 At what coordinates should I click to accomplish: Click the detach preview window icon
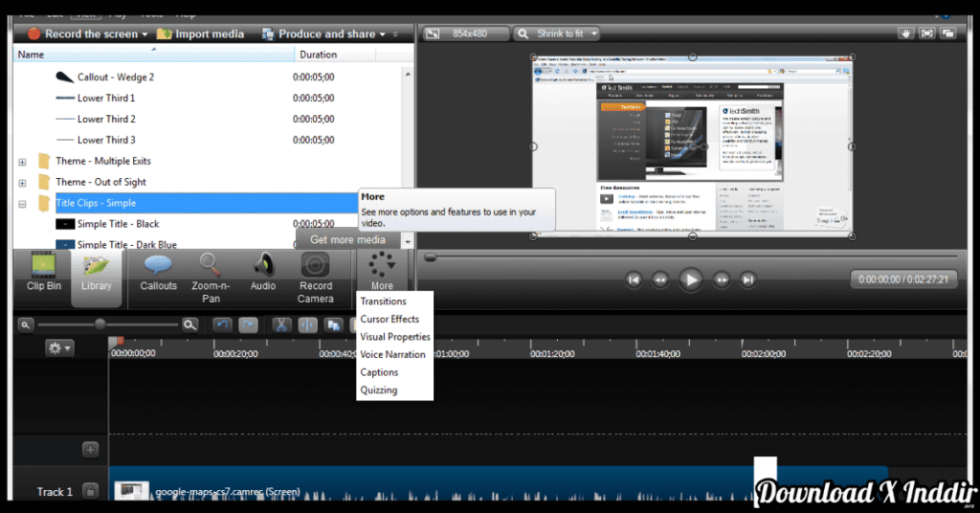click(x=948, y=33)
